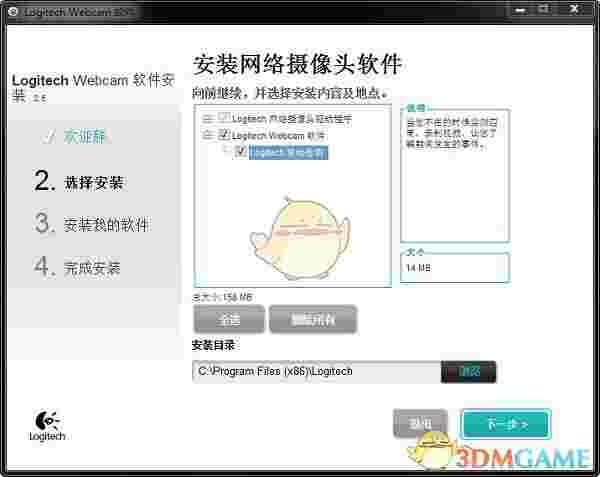Click the installer title bar app icon
600x477 pixels.
(13, 11)
